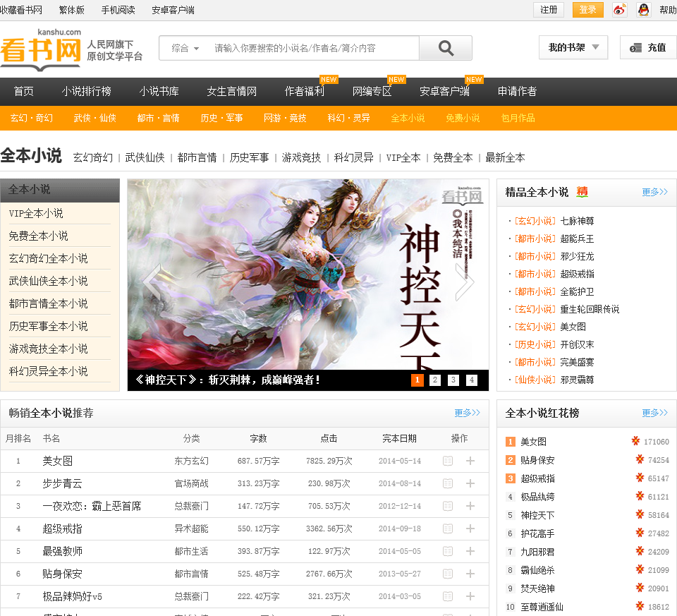Click plus icon for 极品辣妈好v5
The width and height of the screenshot is (677, 616).
click(470, 596)
